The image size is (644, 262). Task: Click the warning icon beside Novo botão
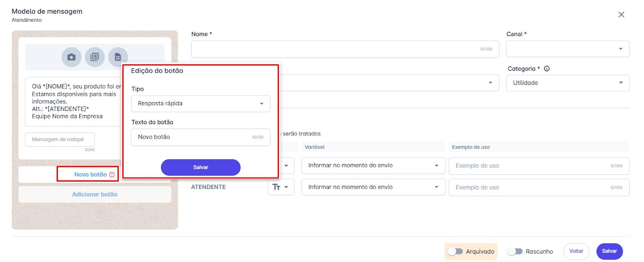(x=112, y=175)
